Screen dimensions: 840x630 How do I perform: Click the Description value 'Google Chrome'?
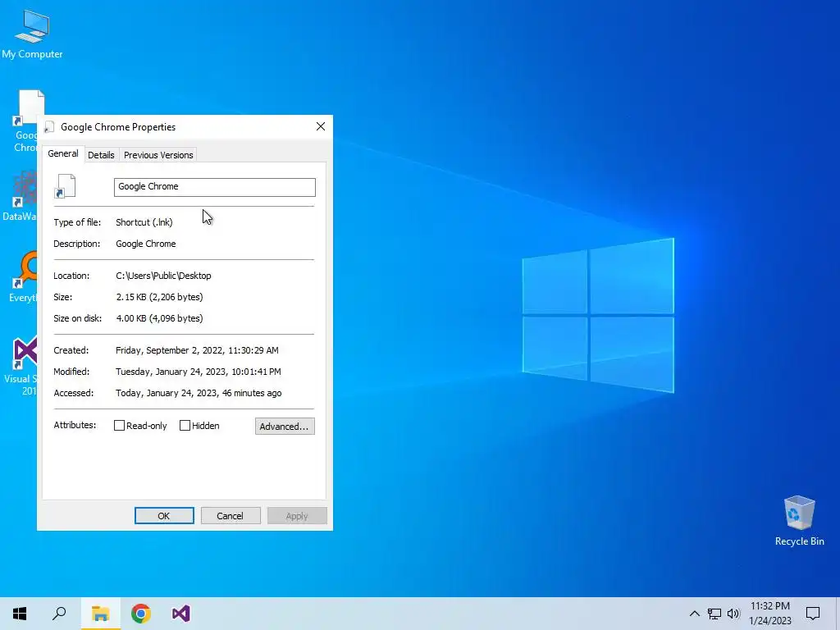146,244
